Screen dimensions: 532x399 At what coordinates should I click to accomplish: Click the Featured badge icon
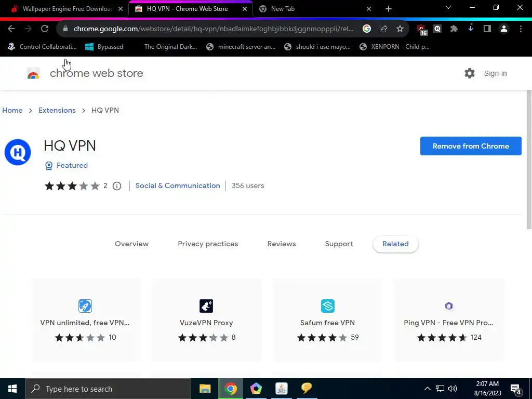click(49, 166)
